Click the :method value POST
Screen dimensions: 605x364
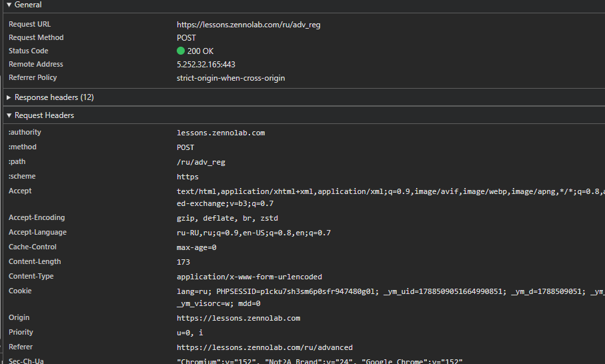[185, 148]
